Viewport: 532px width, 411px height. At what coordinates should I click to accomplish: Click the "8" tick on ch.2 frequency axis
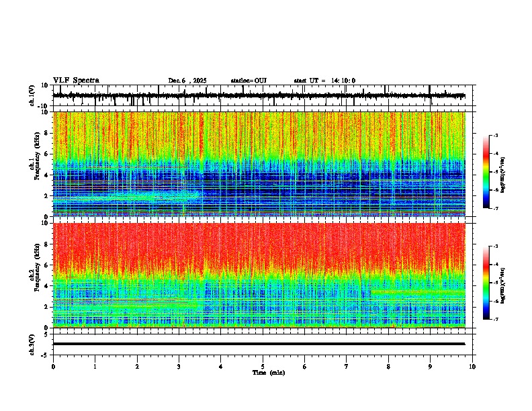pos(47,244)
